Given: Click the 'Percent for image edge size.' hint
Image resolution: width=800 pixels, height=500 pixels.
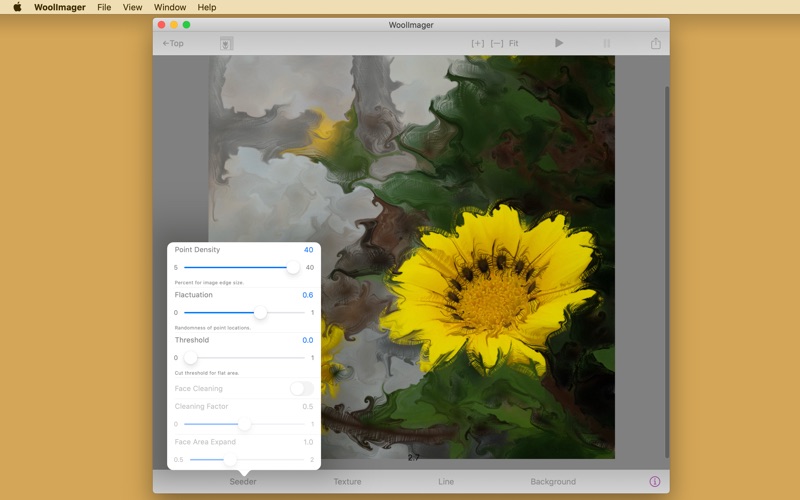Looking at the screenshot, I should (x=209, y=283).
